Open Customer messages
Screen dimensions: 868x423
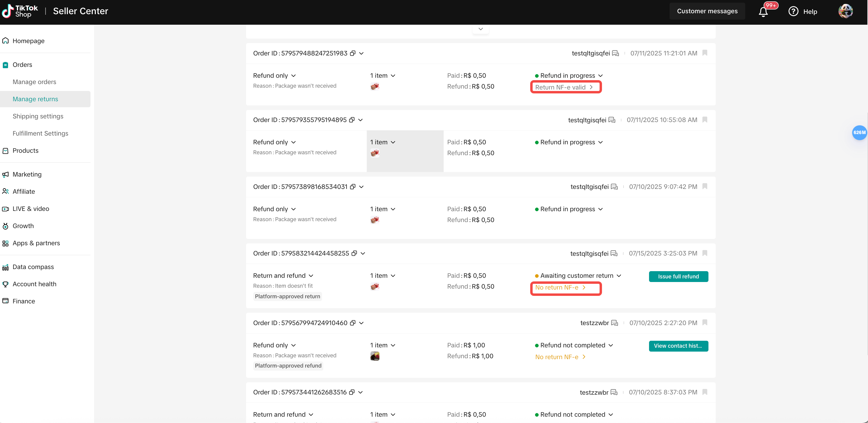point(707,11)
